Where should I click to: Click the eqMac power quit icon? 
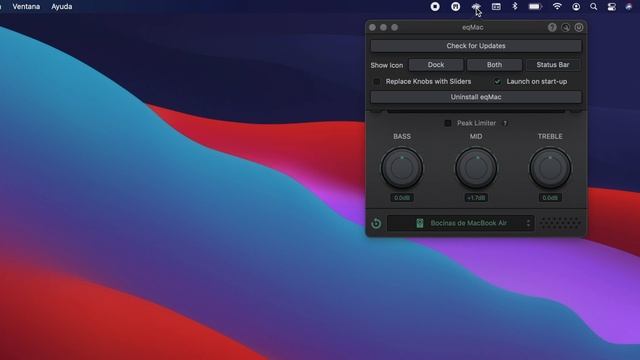pyautogui.click(x=579, y=27)
